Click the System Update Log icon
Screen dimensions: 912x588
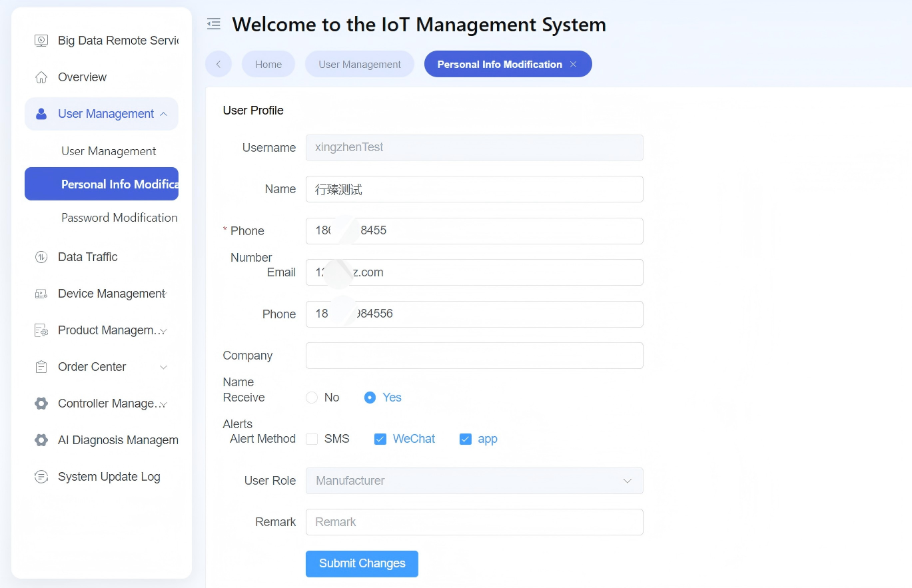coord(41,477)
